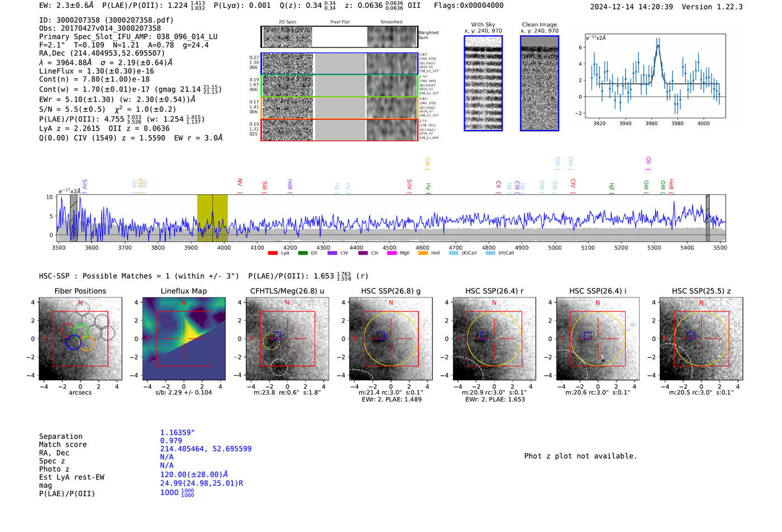This screenshot has width=782, height=532.
Task: Click the Primary Spec_Slot_IFU_AMP line
Action: tap(128, 37)
